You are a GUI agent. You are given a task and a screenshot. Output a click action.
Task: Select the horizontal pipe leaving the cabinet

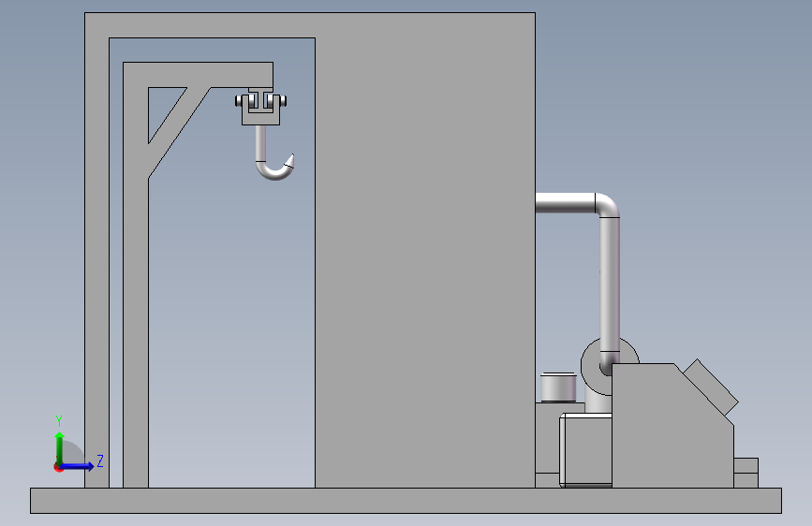565,203
